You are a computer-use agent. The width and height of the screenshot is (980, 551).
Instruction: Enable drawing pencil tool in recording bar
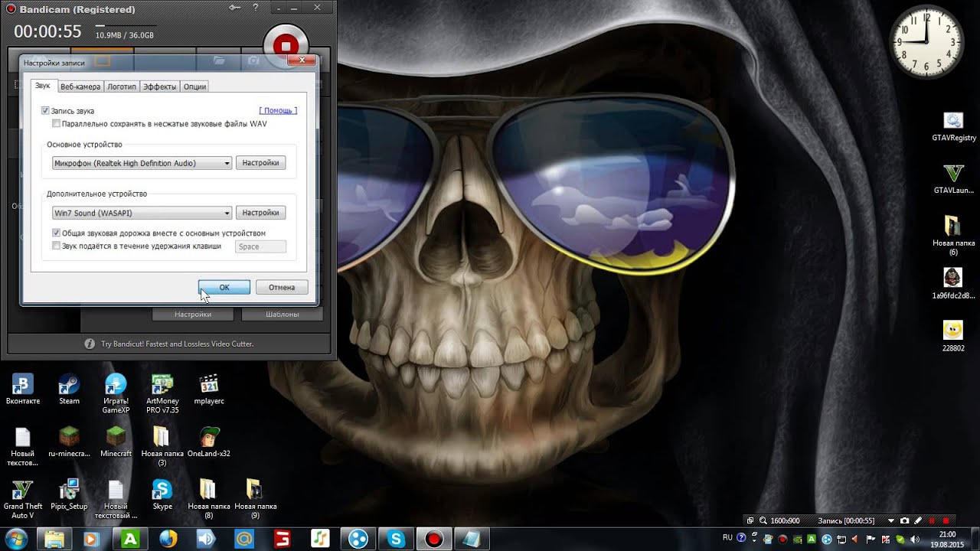pyautogui.click(x=918, y=520)
